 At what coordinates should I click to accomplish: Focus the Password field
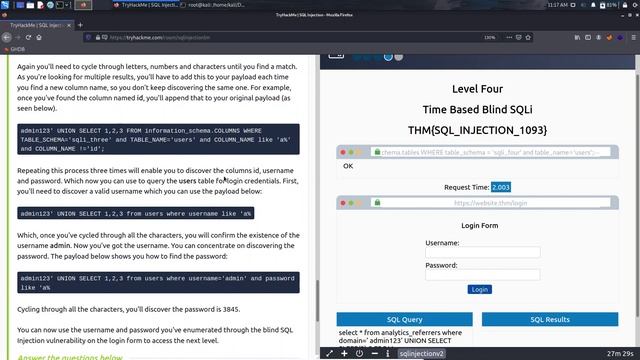pyautogui.click(x=482, y=275)
